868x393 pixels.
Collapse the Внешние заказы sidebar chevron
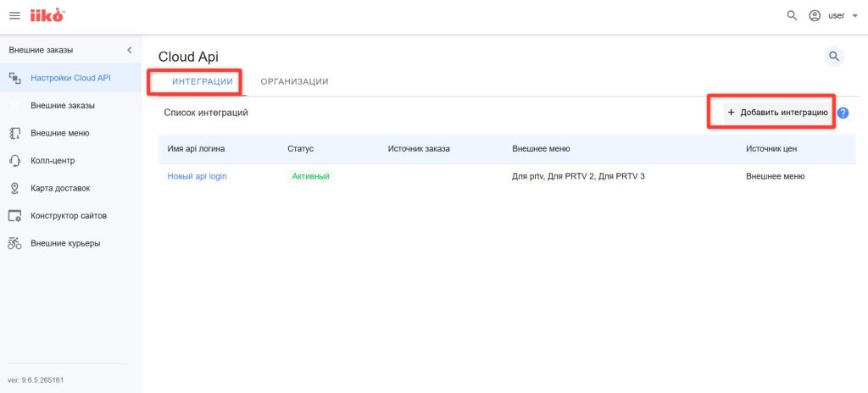point(129,50)
